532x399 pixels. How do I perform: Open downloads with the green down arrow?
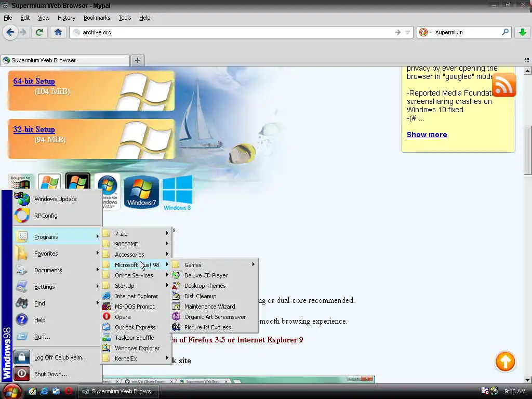pos(523,32)
